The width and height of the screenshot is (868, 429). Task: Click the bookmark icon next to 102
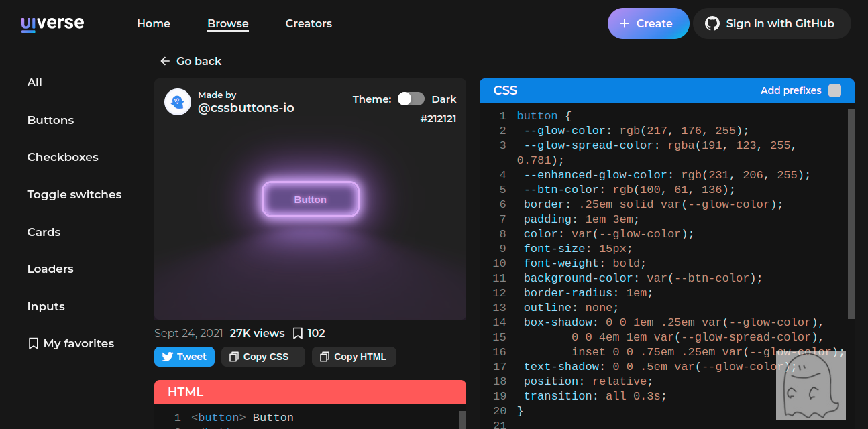pyautogui.click(x=298, y=333)
